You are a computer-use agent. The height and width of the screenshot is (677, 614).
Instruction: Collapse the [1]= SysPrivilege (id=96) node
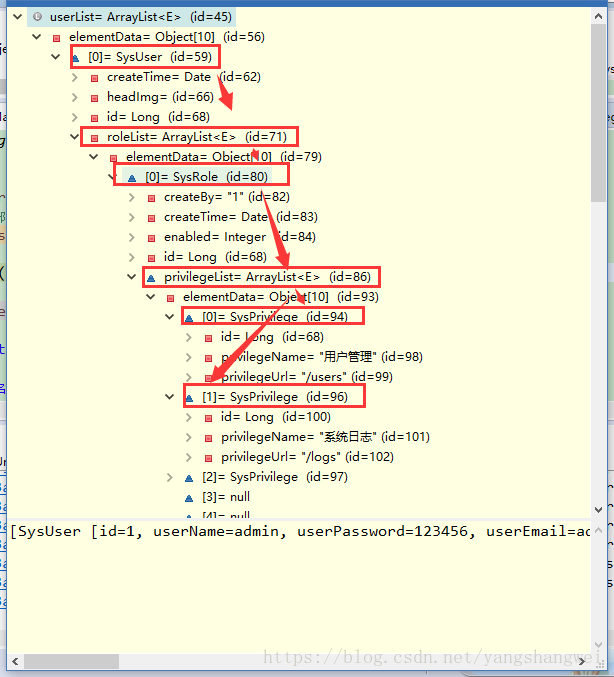tap(170, 397)
